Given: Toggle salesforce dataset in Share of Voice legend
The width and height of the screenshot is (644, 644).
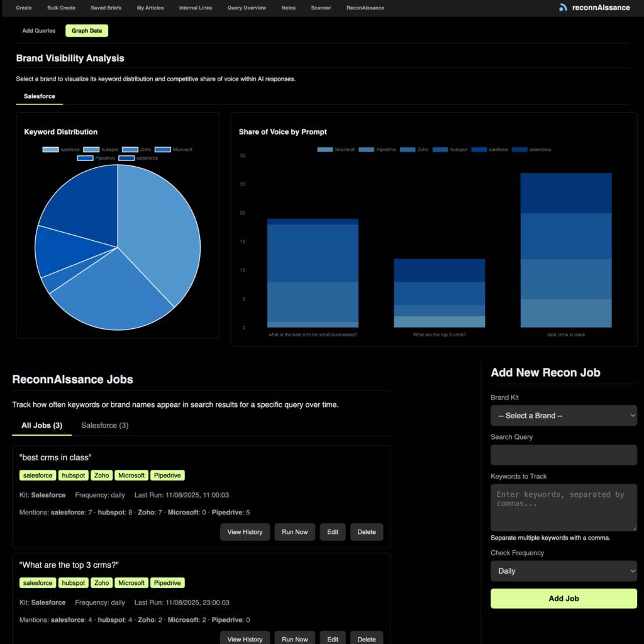Looking at the screenshot, I should tap(531, 150).
